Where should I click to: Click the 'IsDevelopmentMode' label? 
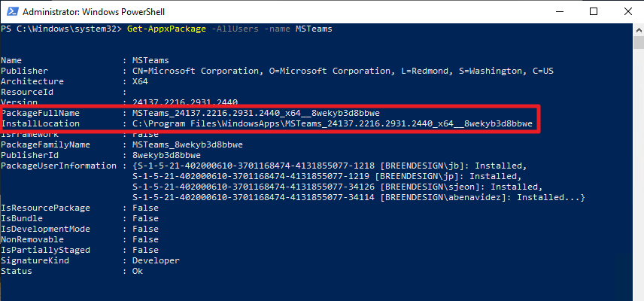pyautogui.click(x=45, y=229)
